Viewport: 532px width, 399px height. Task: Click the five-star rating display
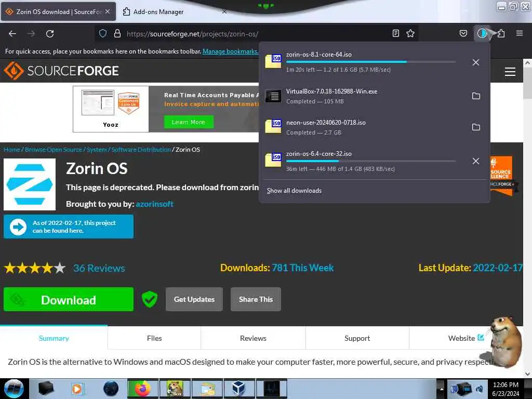click(35, 268)
